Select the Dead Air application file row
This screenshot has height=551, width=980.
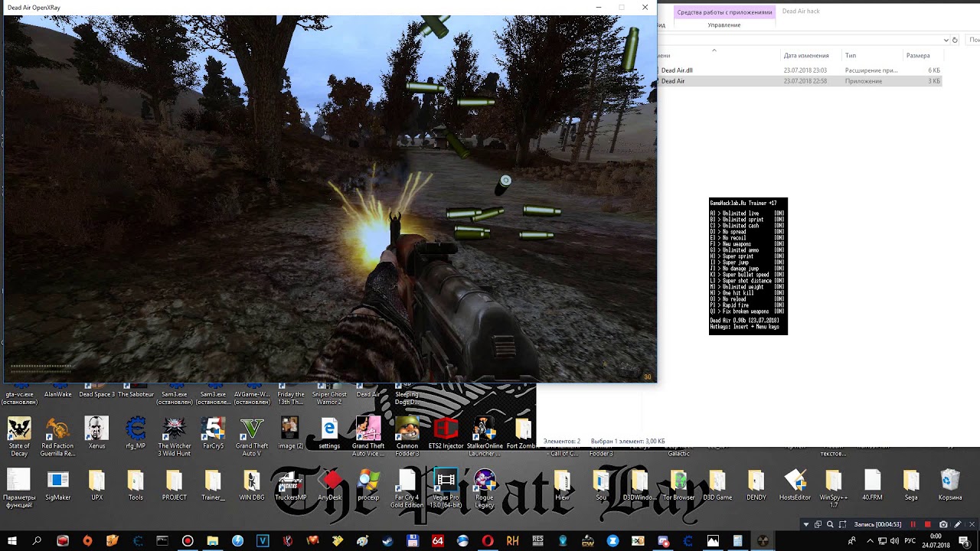pyautogui.click(x=799, y=81)
